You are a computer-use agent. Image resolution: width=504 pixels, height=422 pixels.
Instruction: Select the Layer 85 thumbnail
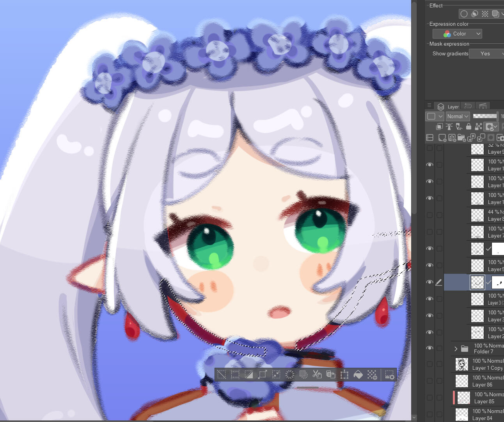[x=463, y=398]
